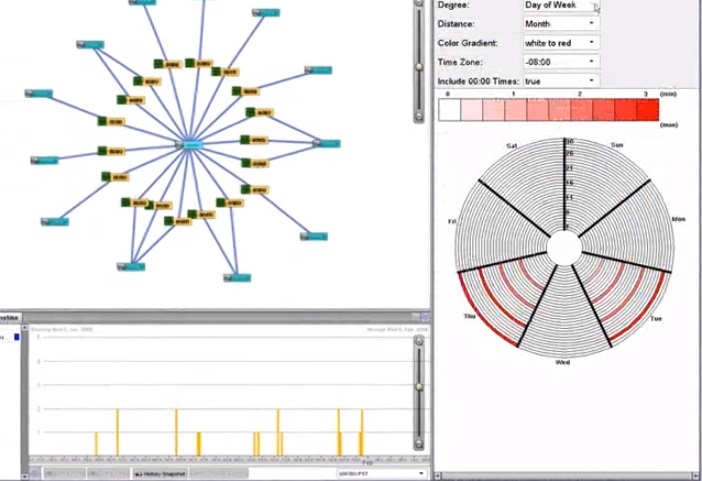This screenshot has width=702, height=481.
Task: Click the Thu label on the radial chart
Action: 469,316
